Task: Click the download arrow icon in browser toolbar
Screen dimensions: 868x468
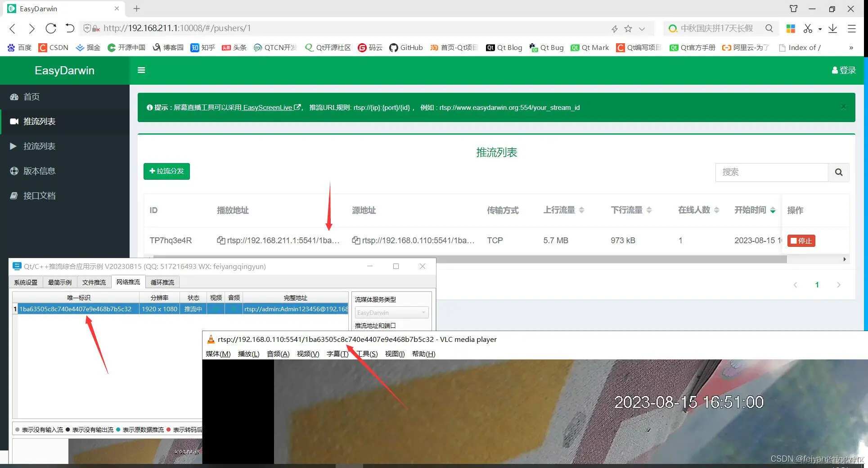Action: click(x=833, y=28)
